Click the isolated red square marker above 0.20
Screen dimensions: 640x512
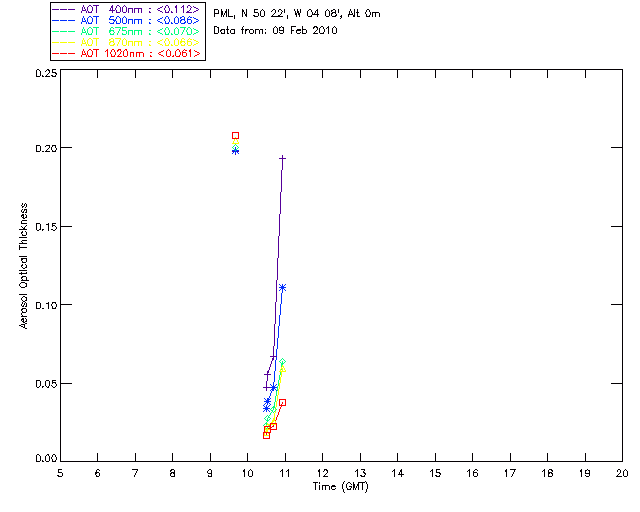pyautogui.click(x=236, y=136)
